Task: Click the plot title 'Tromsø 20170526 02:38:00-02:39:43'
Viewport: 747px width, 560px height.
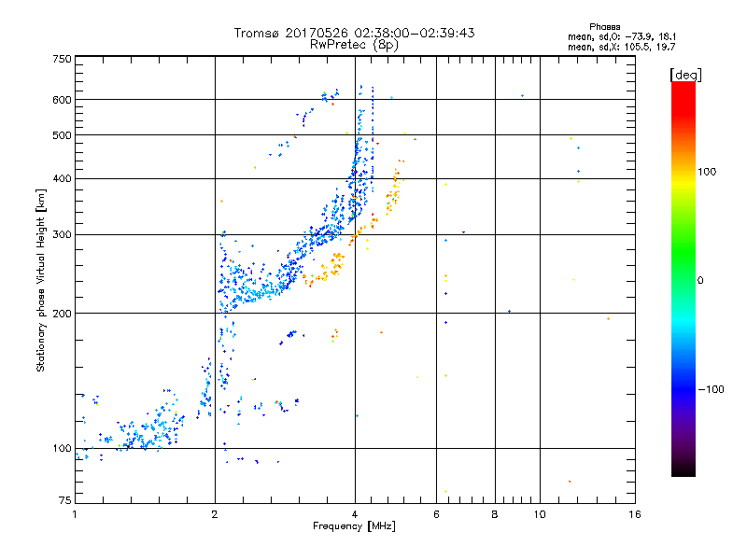Action: [354, 33]
